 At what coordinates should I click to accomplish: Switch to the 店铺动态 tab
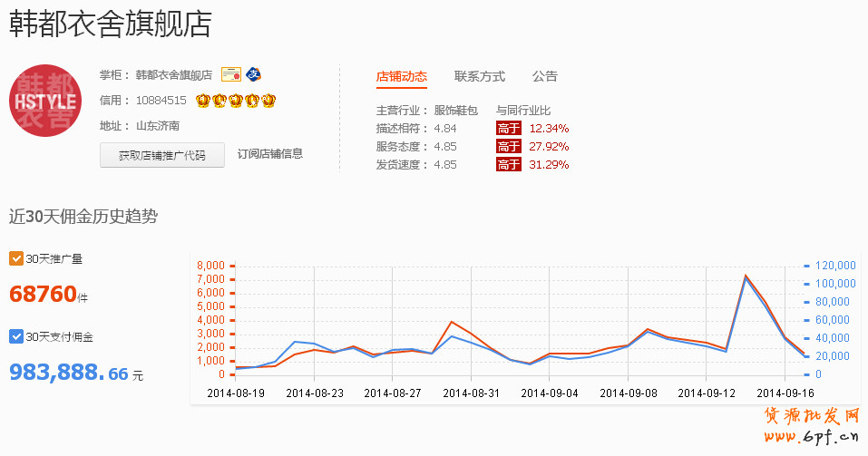pos(401,77)
